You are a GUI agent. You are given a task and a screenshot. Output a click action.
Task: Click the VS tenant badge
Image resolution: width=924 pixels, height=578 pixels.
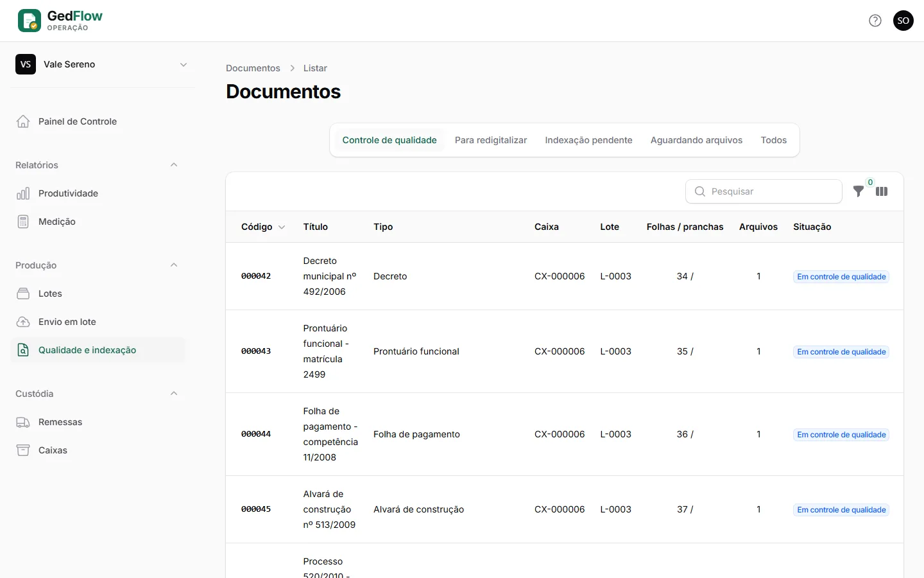26,64
